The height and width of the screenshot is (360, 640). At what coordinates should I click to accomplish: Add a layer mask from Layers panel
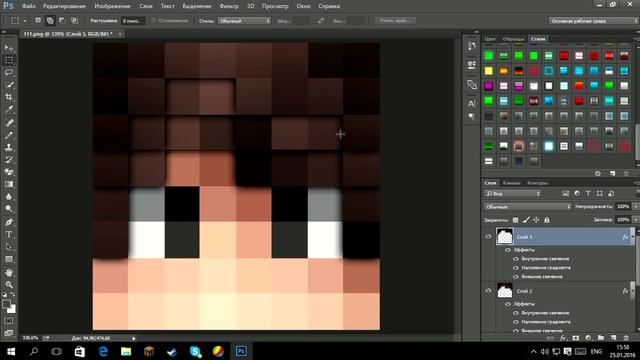coord(576,338)
